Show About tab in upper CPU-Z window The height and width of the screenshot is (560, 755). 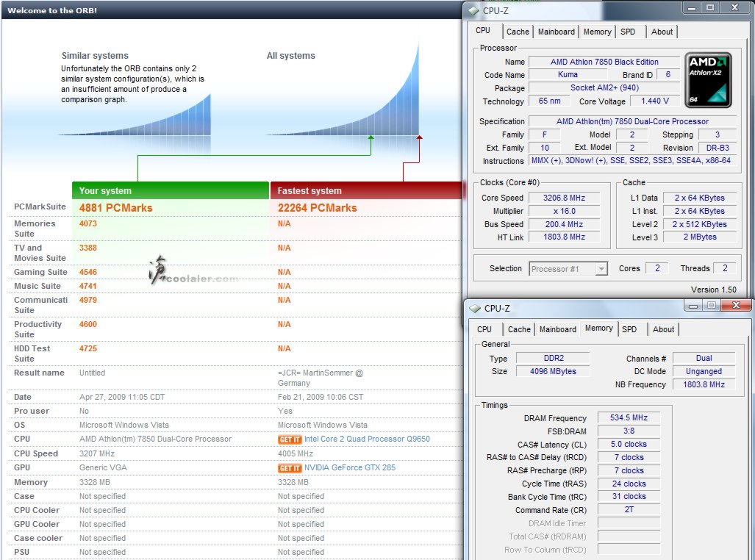point(662,32)
